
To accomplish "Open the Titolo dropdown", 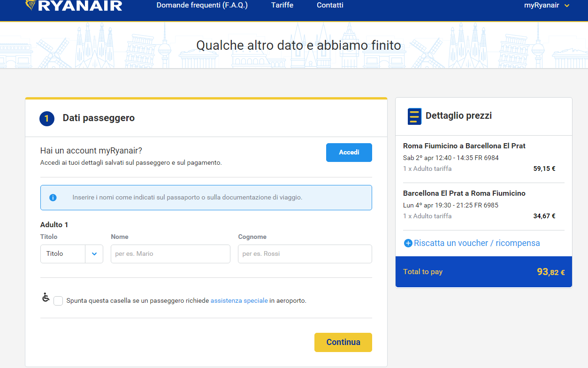I will 72,254.
